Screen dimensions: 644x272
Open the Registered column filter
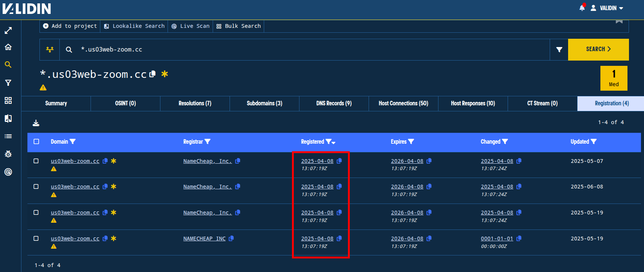coord(328,142)
